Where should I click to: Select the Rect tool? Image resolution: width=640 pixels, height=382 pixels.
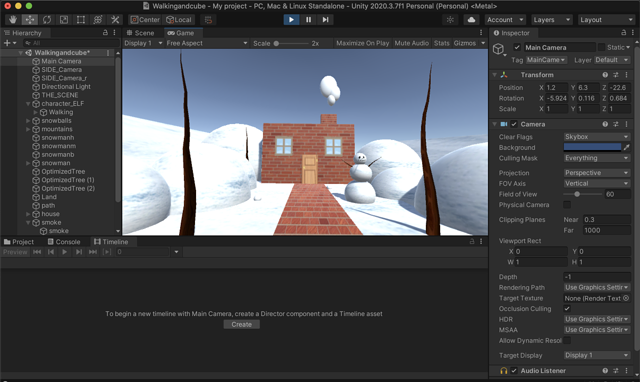point(81,20)
